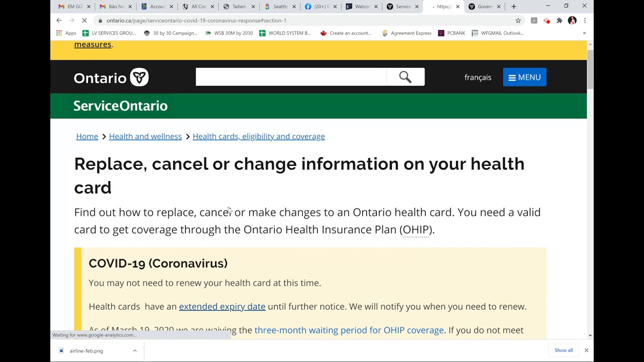644x362 pixels.
Task: Bookmark this page with the star icon
Action: click(518, 21)
